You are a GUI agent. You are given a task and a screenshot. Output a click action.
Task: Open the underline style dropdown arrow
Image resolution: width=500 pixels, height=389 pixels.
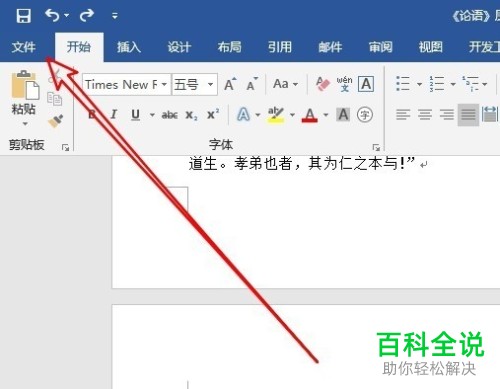tap(152, 115)
